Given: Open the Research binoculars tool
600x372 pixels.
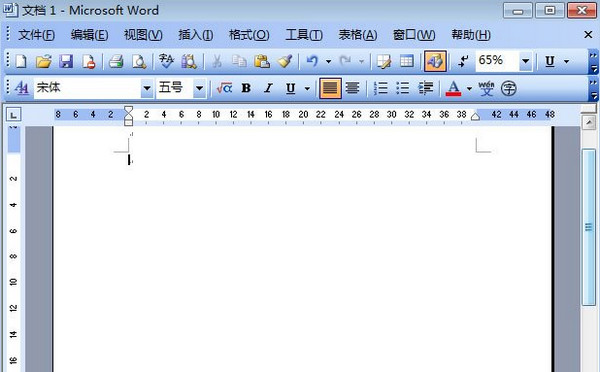Looking at the screenshot, I should [x=189, y=61].
